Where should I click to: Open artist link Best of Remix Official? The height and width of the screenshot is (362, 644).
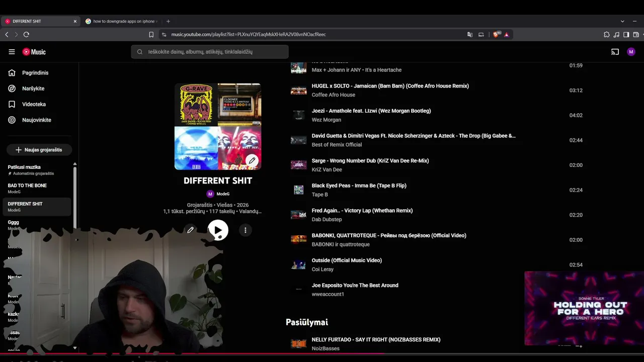pyautogui.click(x=337, y=144)
